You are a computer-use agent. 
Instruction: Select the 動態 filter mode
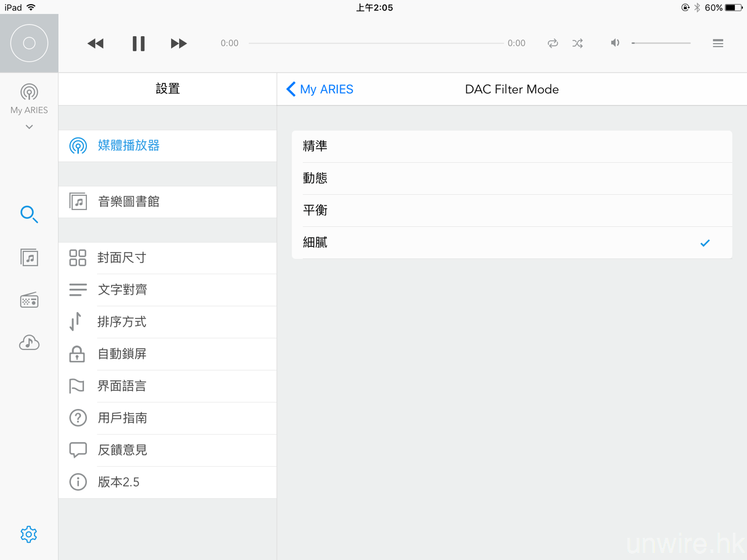coord(511,178)
